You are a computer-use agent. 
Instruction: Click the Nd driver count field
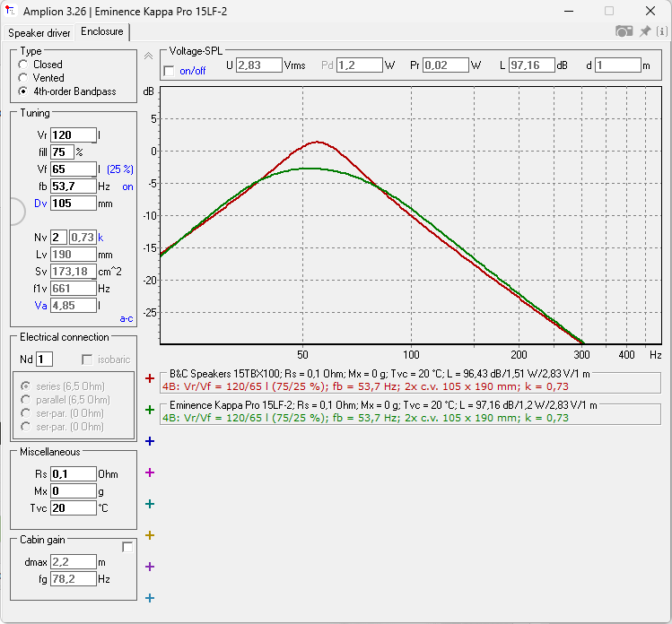(x=44, y=360)
